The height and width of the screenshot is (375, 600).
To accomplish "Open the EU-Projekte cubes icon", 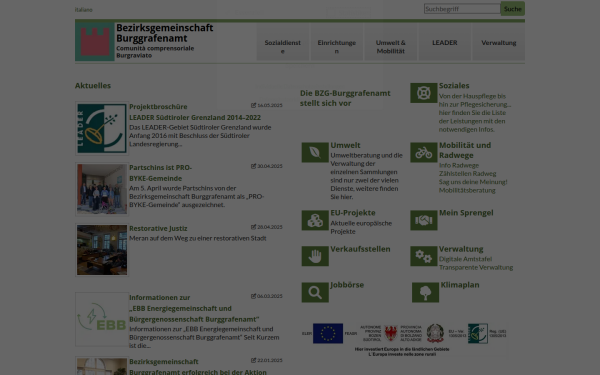I will (315, 220).
